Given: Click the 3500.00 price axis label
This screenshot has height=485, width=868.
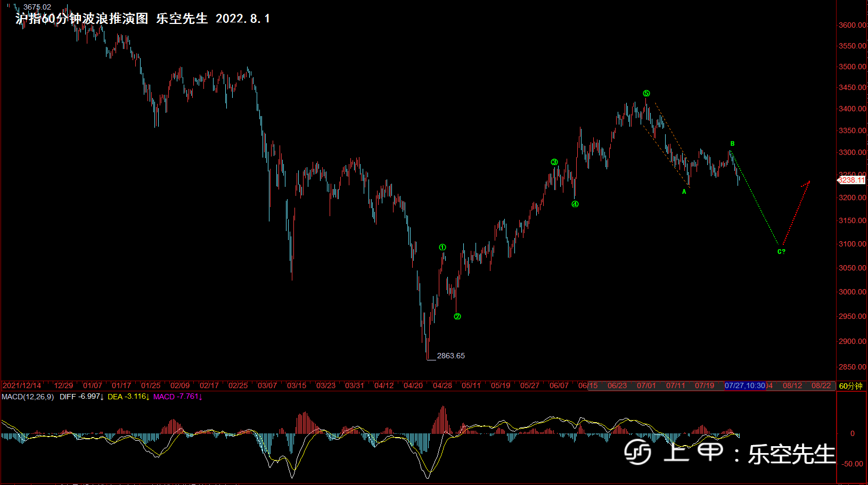Looking at the screenshot, I should pyautogui.click(x=853, y=67).
